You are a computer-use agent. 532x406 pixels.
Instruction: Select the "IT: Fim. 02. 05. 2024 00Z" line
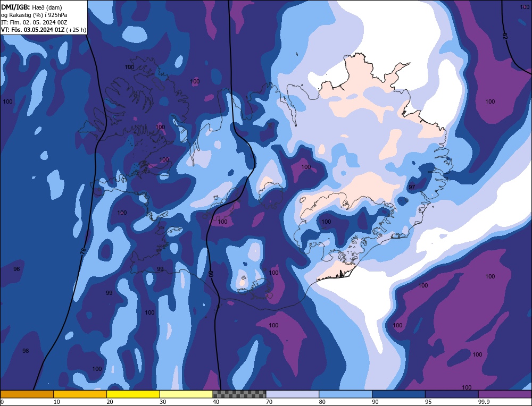coord(34,22)
